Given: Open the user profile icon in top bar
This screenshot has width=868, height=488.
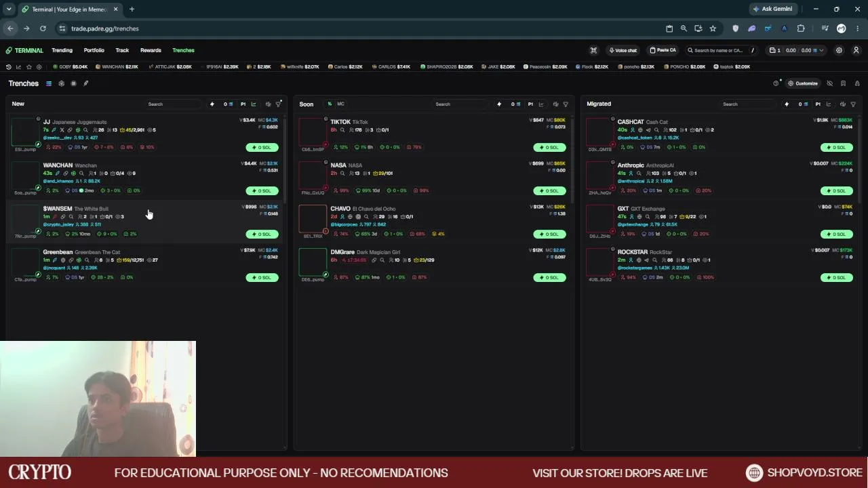Looking at the screenshot, I should point(856,50).
